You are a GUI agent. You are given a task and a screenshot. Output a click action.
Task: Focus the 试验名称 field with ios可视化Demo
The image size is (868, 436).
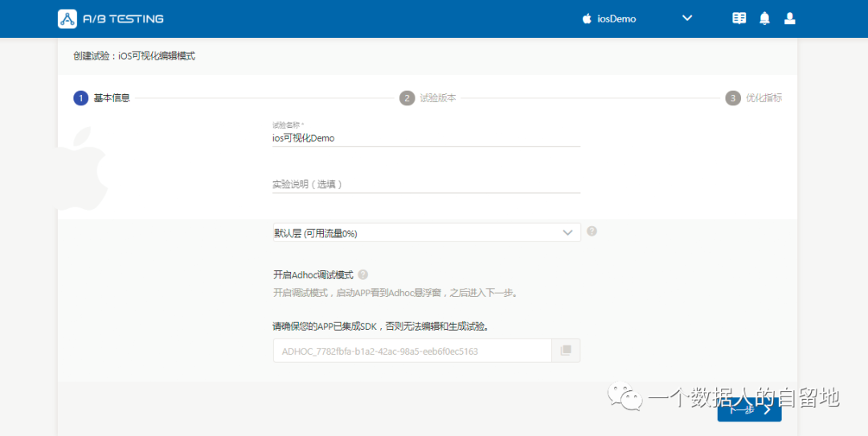coord(426,138)
